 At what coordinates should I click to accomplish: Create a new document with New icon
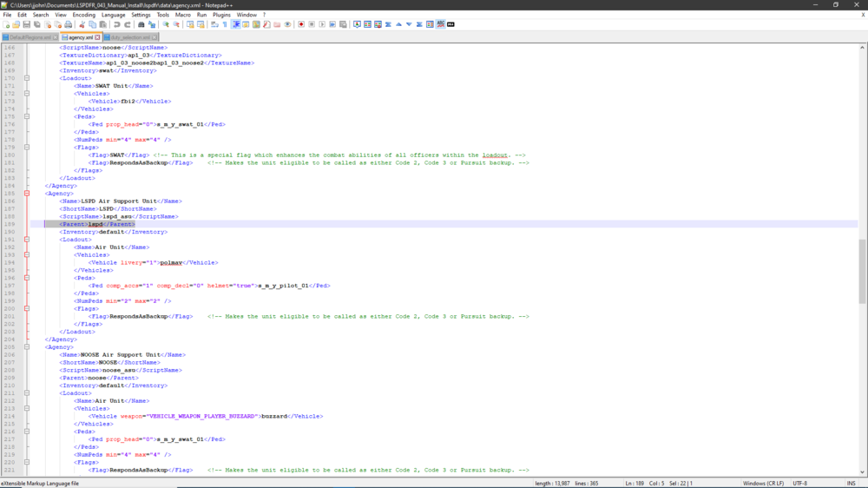tap(6, 24)
